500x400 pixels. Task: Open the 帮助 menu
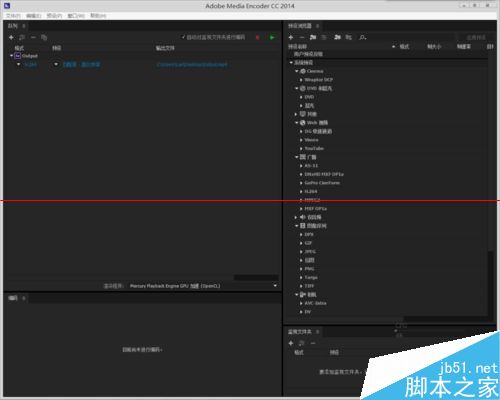tap(98, 16)
